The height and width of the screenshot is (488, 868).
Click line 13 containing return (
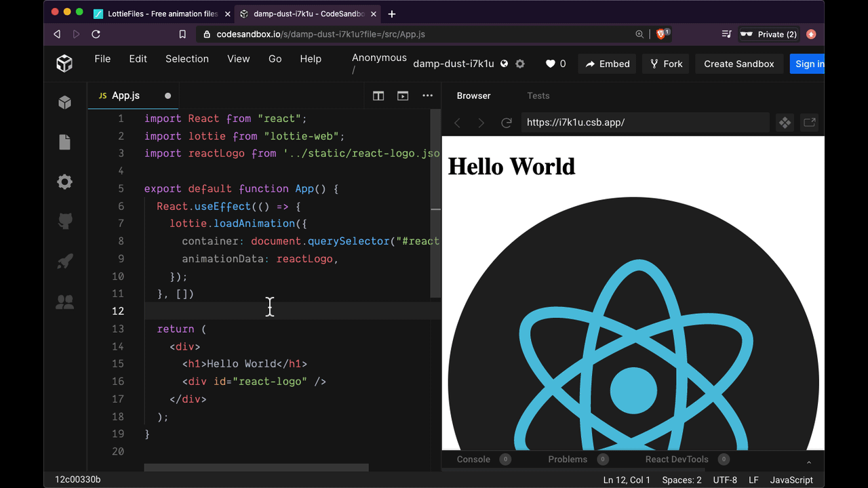coord(181,329)
